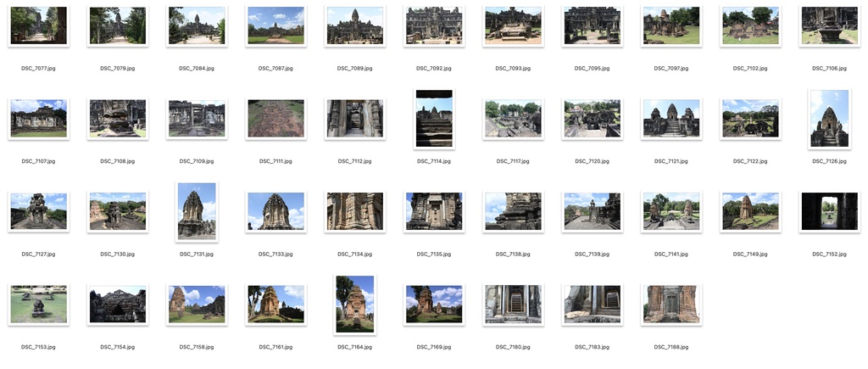Click the file name DSC_7108.jpg
Viewport: 868px width, 369px height.
117,161
